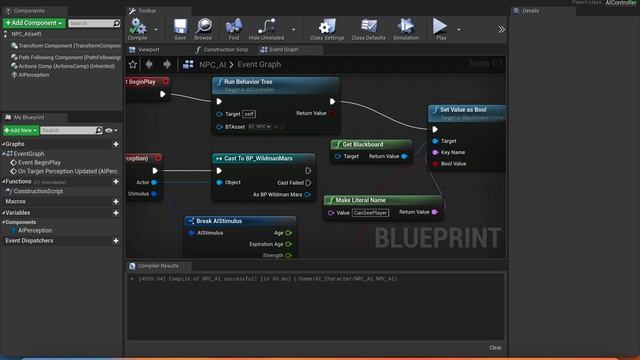
Task: Click the Browse toolbar icon
Action: click(x=203, y=29)
